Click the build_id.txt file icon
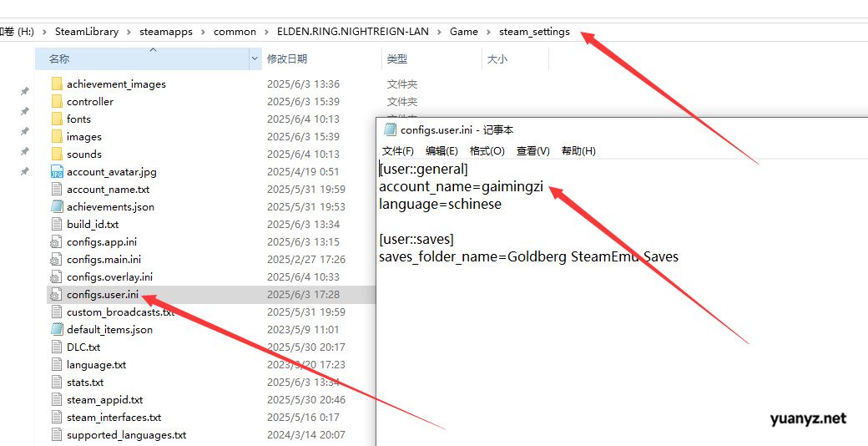The width and height of the screenshot is (868, 446). pyautogui.click(x=57, y=224)
